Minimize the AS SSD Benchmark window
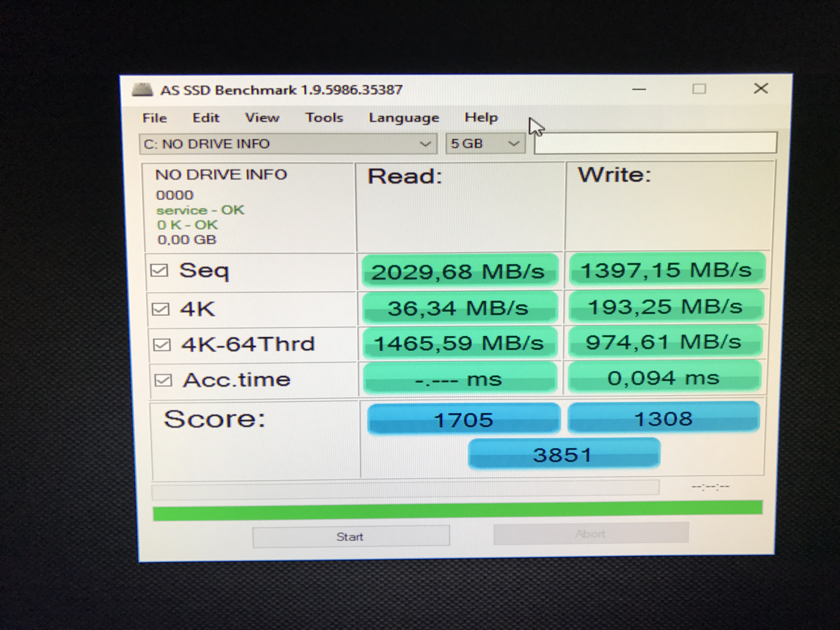 click(639, 90)
